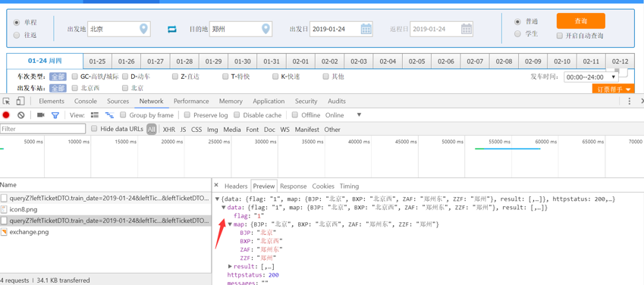Collapse the map object in JSON preview
644x285 pixels.
pos(231,224)
